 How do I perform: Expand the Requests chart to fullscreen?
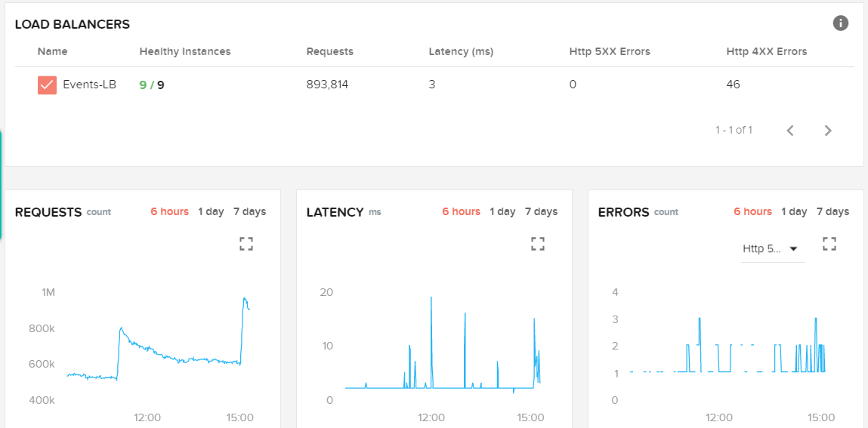pos(246,243)
